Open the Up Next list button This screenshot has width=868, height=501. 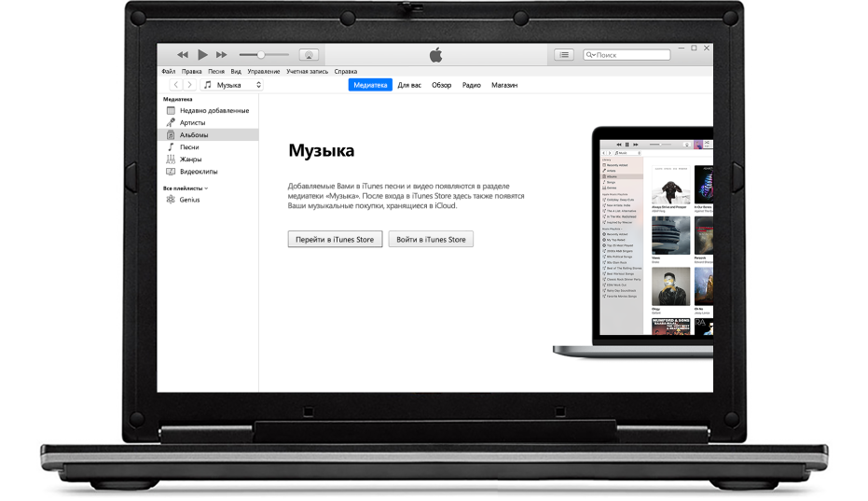(564, 55)
